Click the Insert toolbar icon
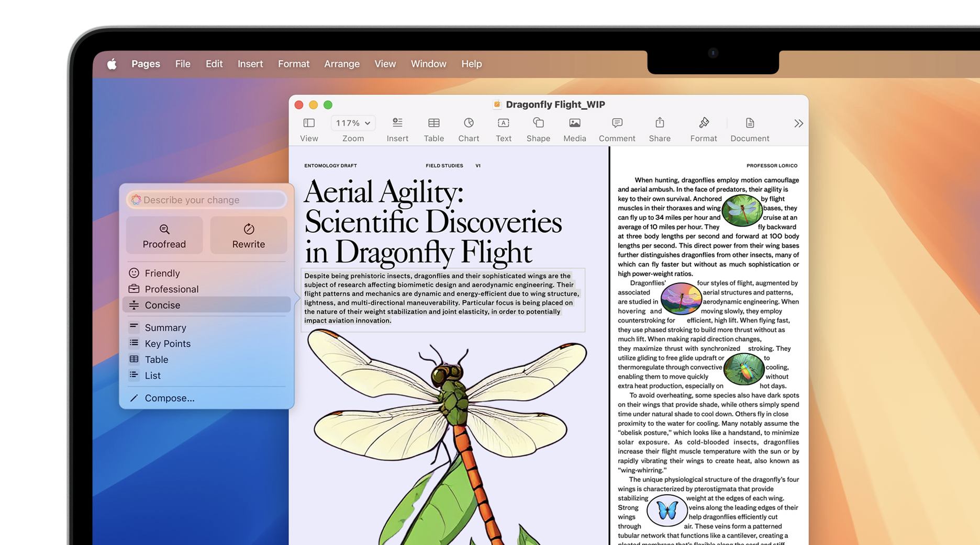The image size is (980, 545). (397, 123)
